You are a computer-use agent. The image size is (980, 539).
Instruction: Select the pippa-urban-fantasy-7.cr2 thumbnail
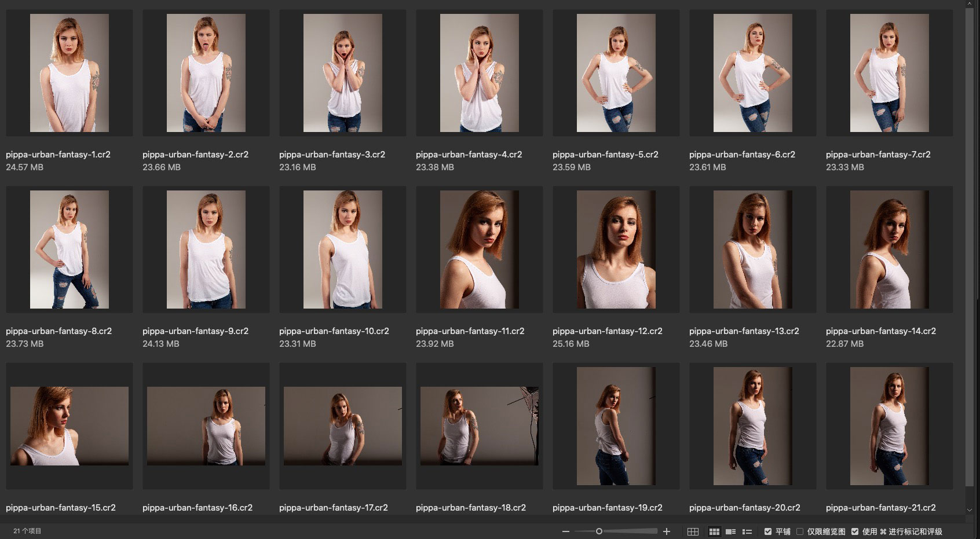pos(889,74)
